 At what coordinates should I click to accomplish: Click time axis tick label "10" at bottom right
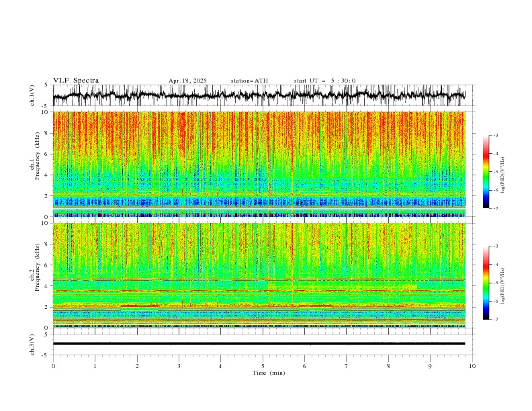[472, 366]
